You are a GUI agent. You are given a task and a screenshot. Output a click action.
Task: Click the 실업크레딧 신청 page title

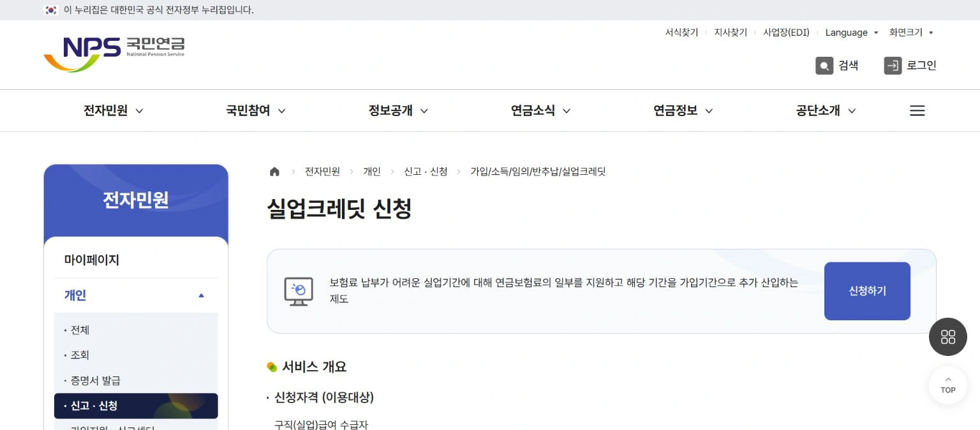point(339,209)
